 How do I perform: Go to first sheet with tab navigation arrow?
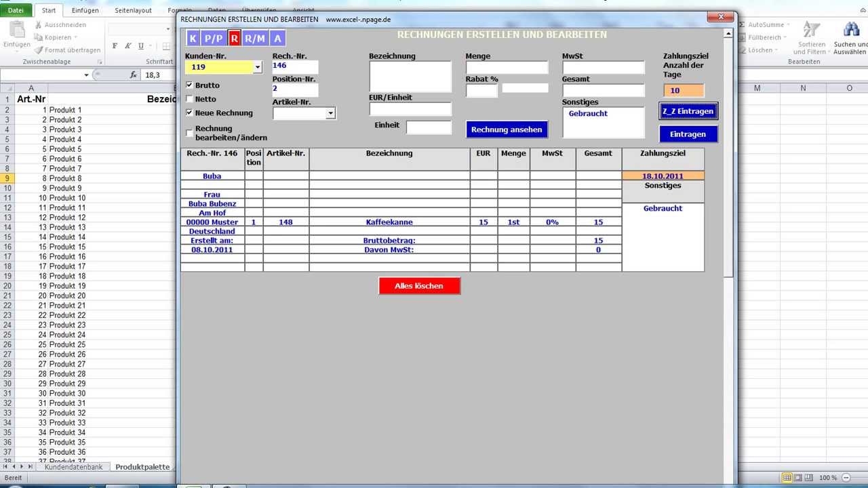(5, 467)
